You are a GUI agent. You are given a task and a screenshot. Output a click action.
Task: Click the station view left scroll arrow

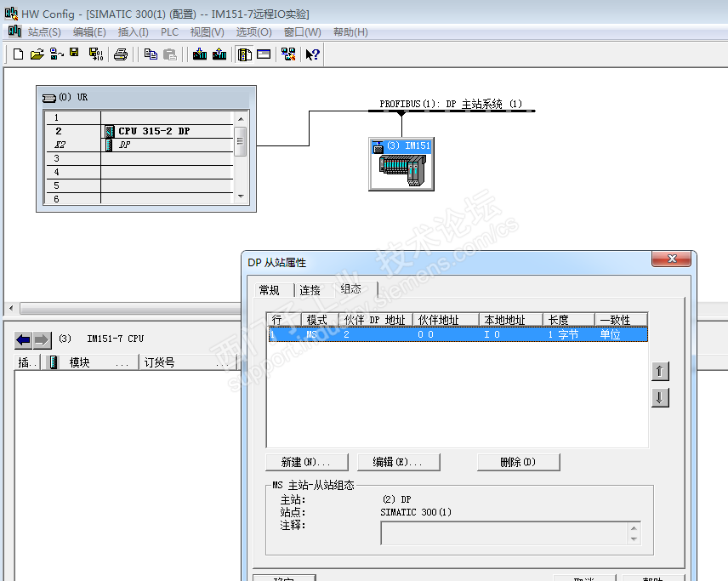pos(12,308)
